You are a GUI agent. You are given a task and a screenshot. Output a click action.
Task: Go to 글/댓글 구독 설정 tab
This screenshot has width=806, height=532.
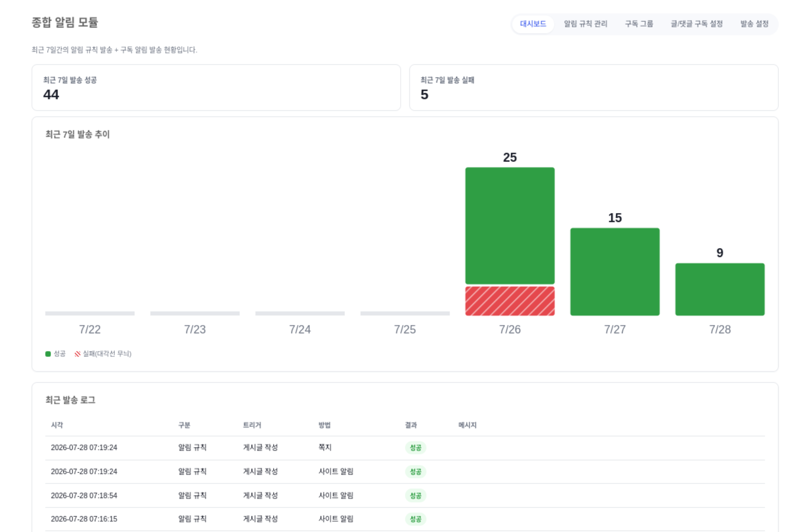[x=697, y=24]
